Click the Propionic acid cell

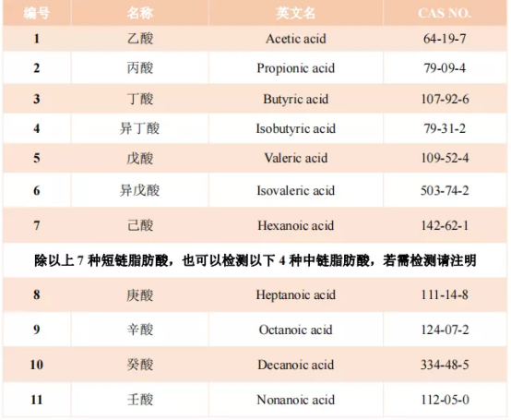(295, 68)
